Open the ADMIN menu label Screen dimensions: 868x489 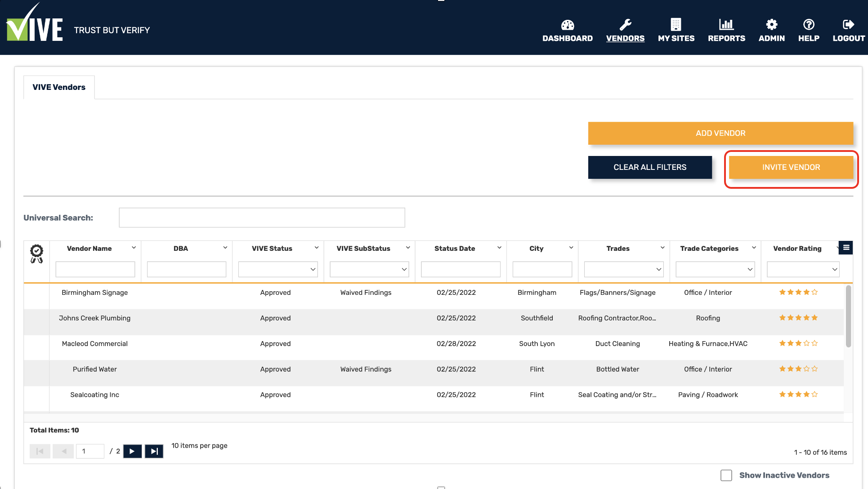point(772,39)
